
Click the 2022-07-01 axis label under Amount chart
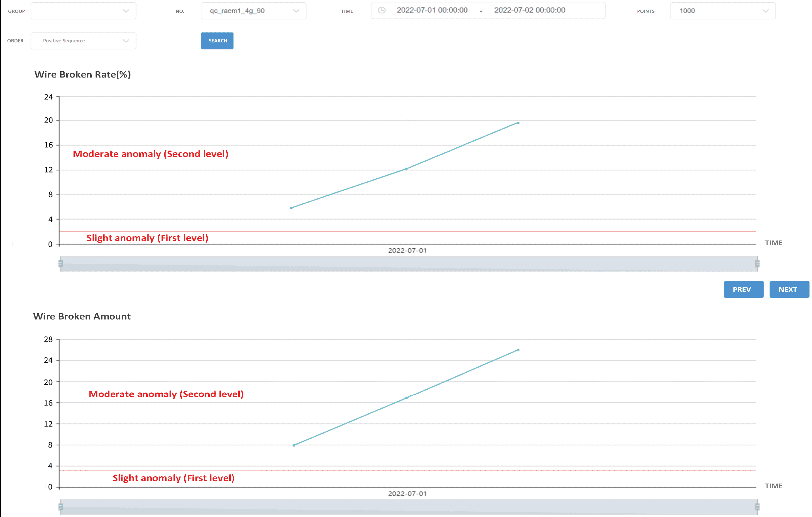407,494
